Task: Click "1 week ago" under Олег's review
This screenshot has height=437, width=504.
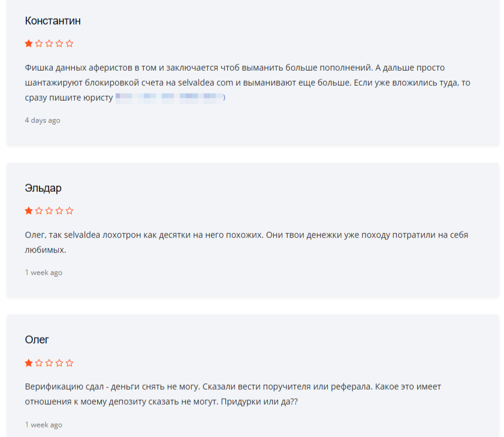Action: [x=44, y=425]
